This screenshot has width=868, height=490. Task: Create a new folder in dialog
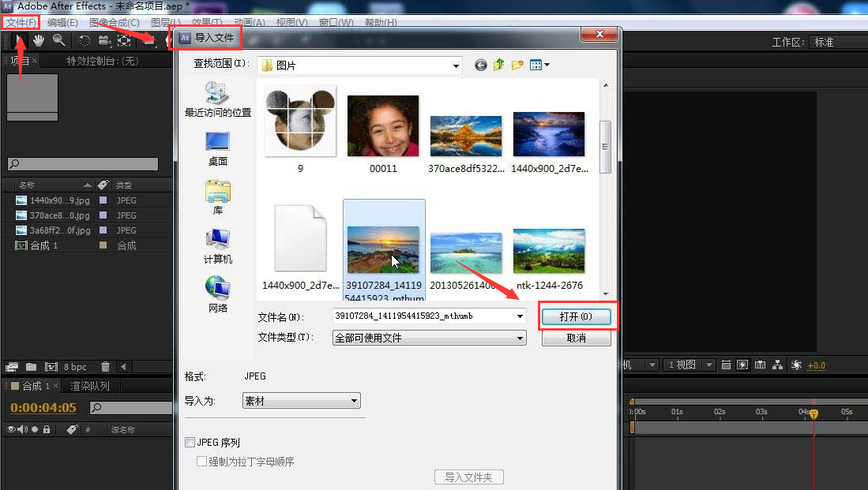pos(517,65)
